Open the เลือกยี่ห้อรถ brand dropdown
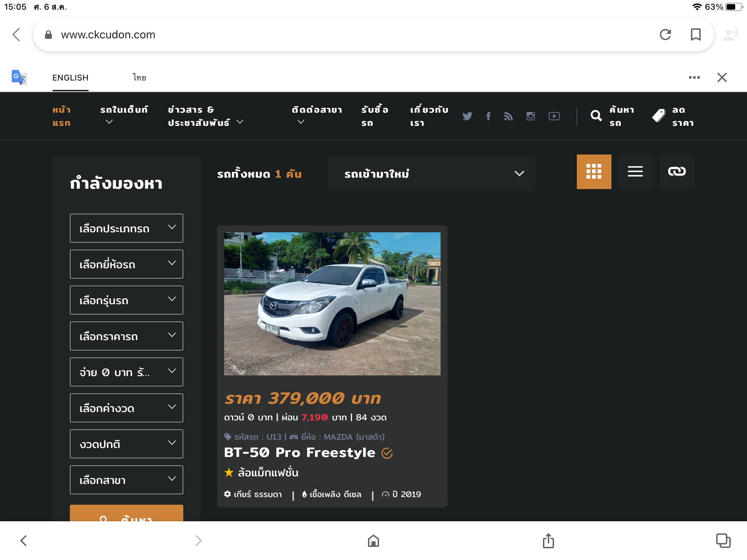This screenshot has width=747, height=560. tap(126, 264)
